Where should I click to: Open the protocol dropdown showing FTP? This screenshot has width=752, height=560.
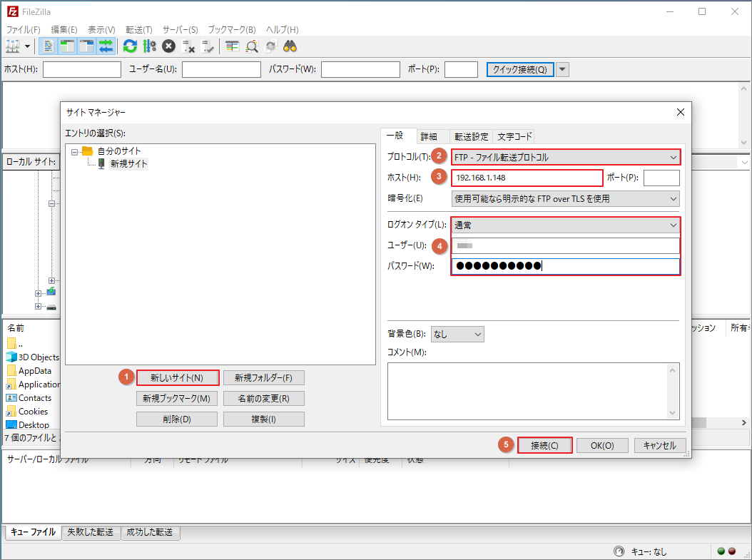pyautogui.click(x=566, y=157)
